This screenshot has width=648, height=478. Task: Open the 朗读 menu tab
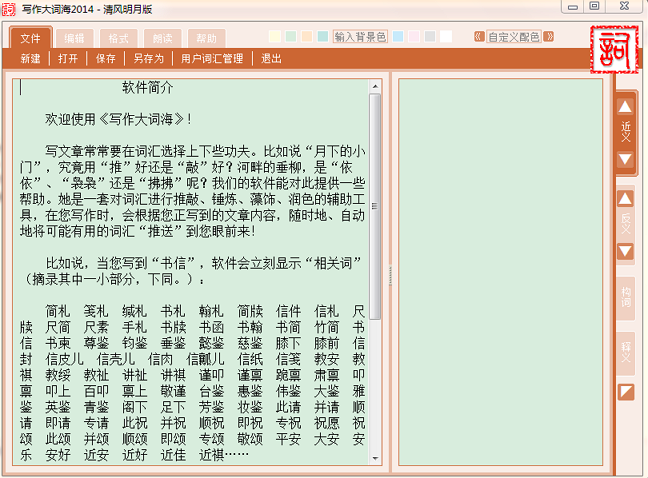[162, 38]
